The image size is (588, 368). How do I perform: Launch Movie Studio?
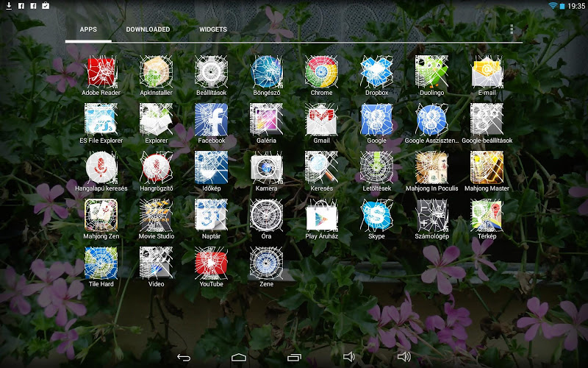[x=156, y=216]
